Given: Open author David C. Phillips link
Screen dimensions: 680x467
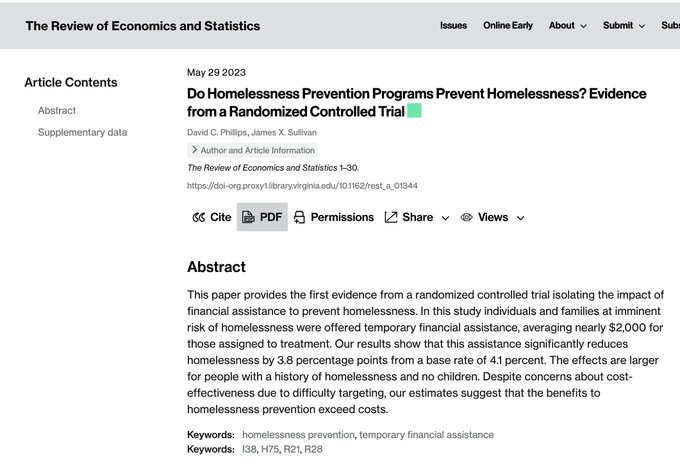Looking at the screenshot, I should pos(217,132).
